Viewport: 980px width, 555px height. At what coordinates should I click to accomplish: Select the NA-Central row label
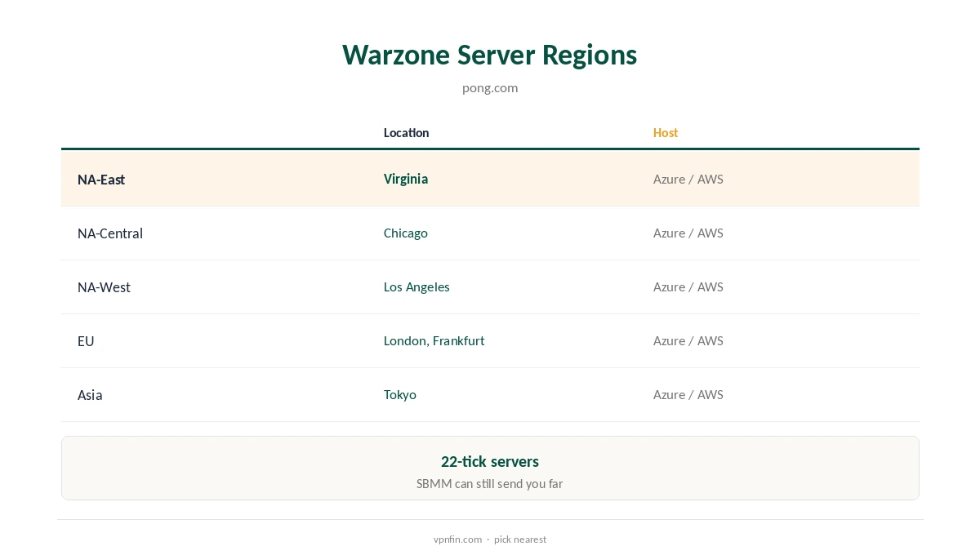tap(110, 233)
